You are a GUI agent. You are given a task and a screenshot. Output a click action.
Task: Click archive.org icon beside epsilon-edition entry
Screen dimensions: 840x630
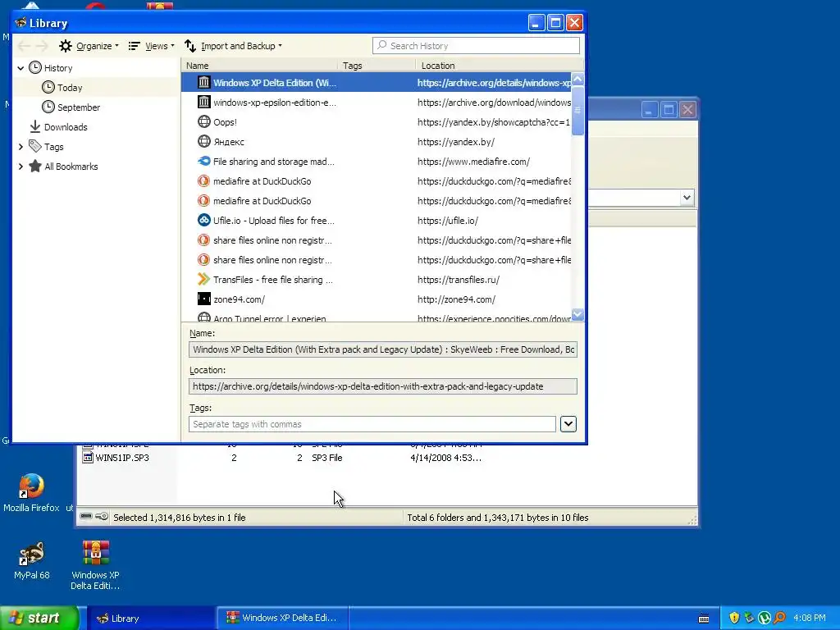click(203, 102)
